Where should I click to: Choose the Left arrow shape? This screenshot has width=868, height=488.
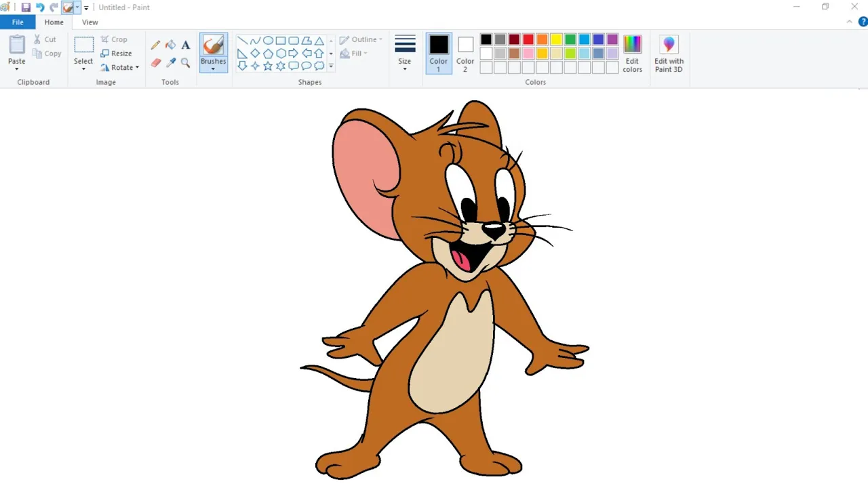(307, 54)
